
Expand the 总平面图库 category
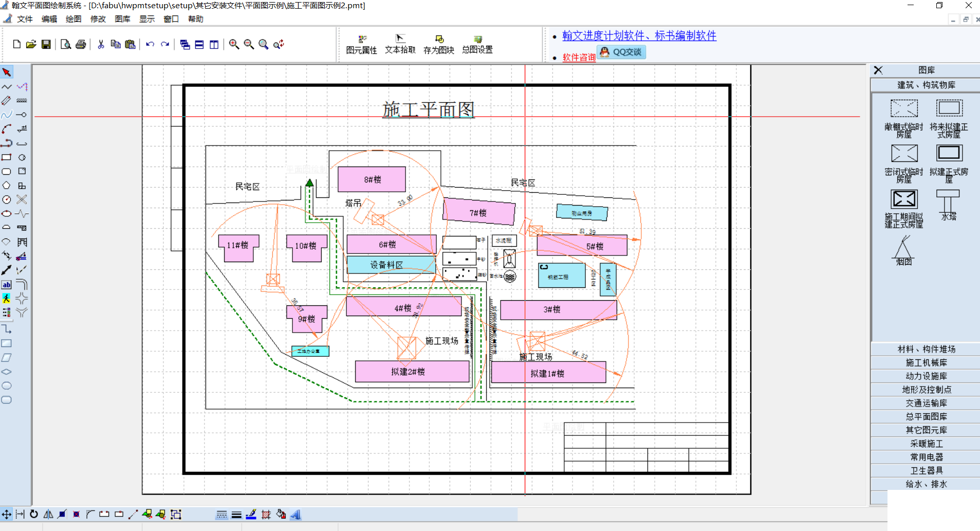(x=926, y=416)
